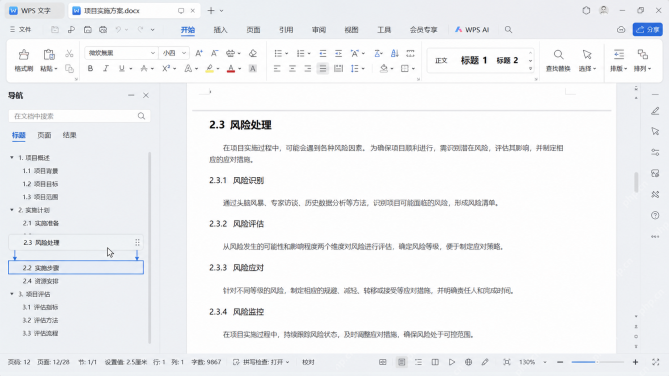Increase paragraph indent
Image resolution: width=669 pixels, height=376 pixels.
pos(338,53)
